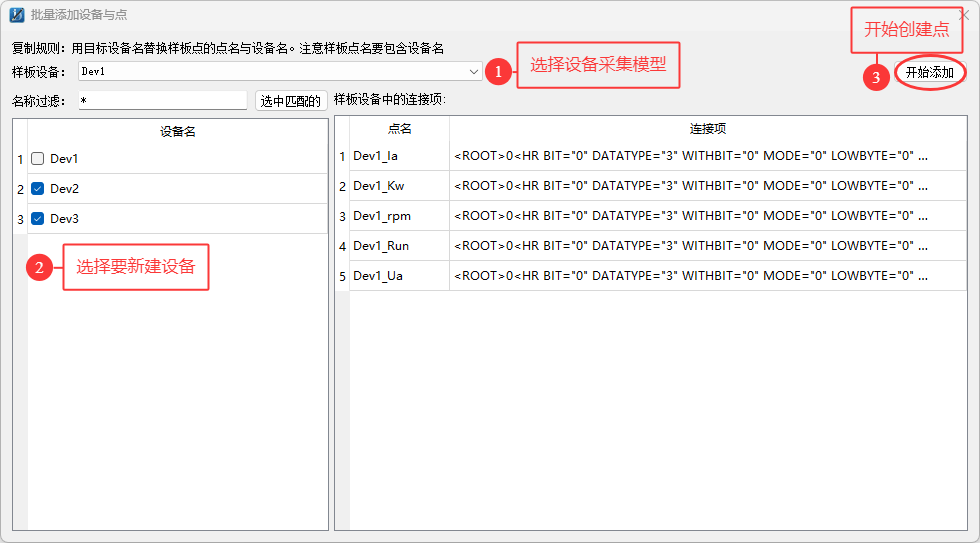Focus the 名称过滤 input field
Screen dimensions: 980x543
pos(162,101)
